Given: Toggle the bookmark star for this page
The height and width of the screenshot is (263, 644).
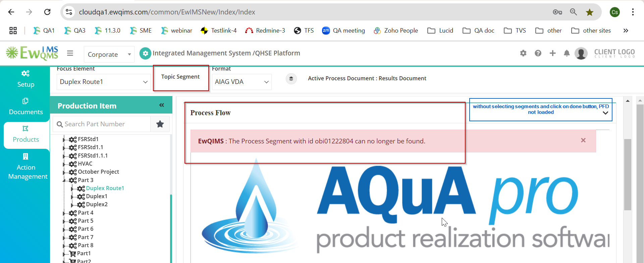Looking at the screenshot, I should pyautogui.click(x=590, y=12).
